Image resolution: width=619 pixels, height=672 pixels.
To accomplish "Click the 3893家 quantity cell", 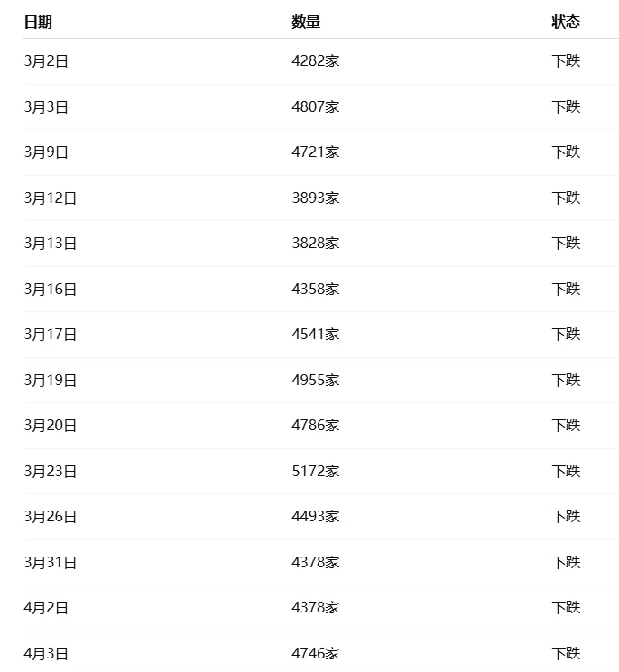I will click(315, 198).
